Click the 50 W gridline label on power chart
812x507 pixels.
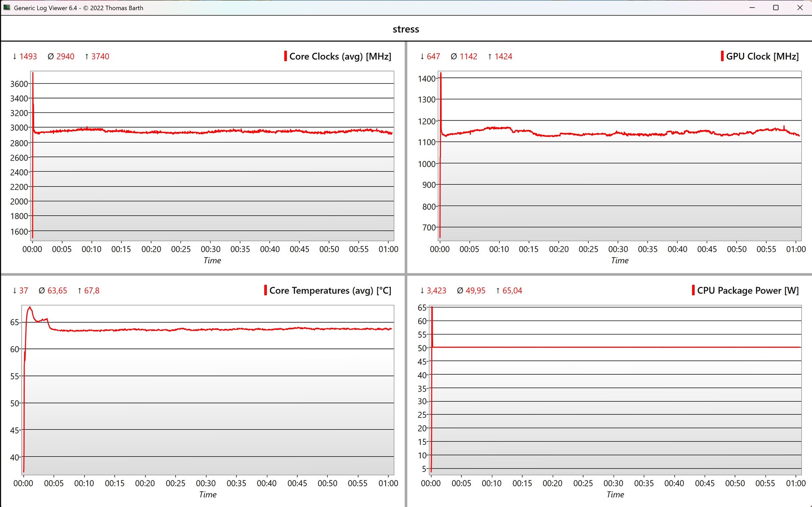click(422, 348)
